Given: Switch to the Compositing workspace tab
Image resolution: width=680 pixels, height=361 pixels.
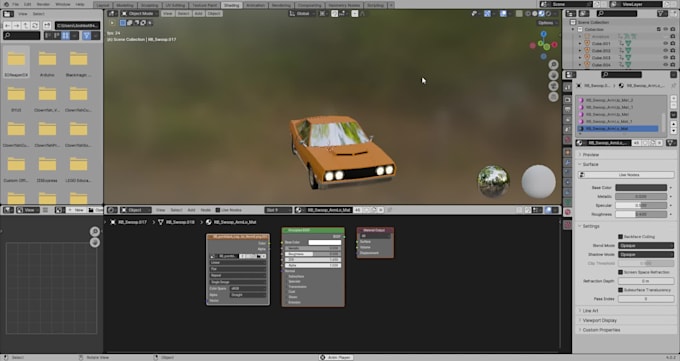Looking at the screenshot, I should [x=310, y=5].
